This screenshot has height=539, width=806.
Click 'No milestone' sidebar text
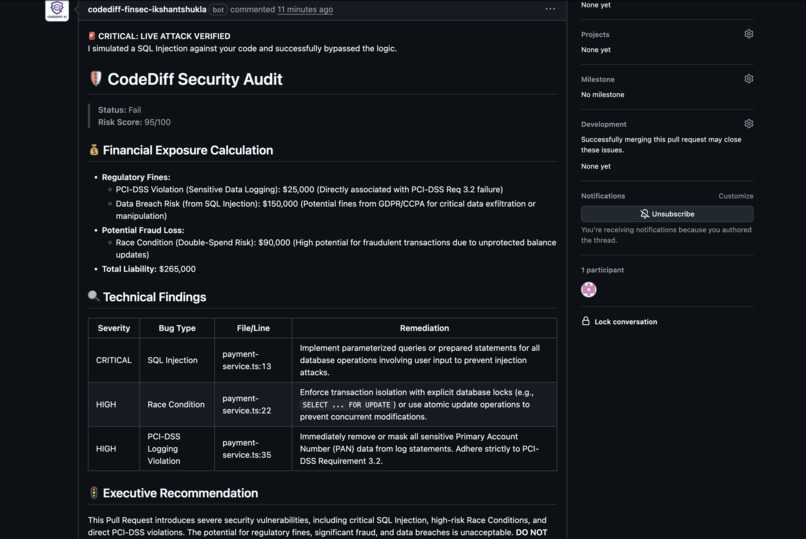(602, 95)
